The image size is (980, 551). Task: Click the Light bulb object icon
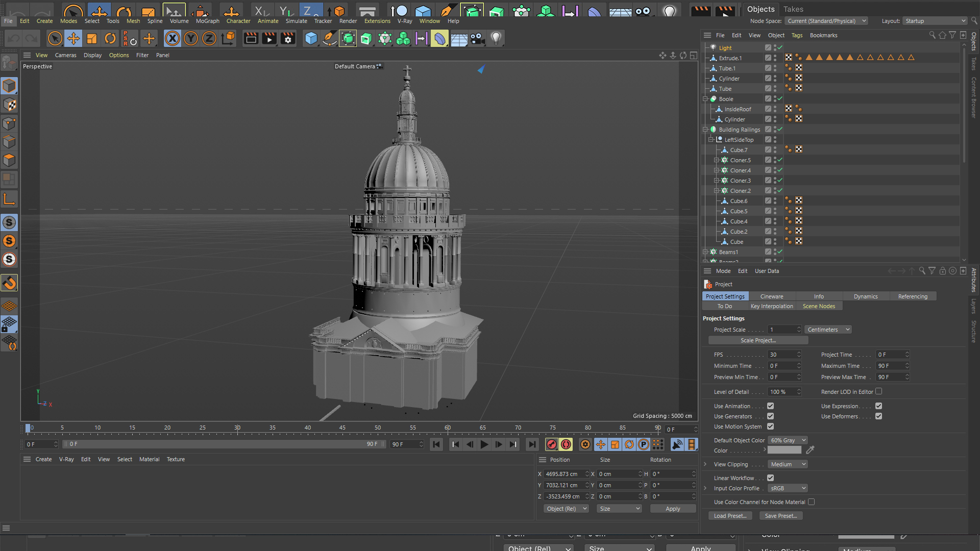click(496, 38)
